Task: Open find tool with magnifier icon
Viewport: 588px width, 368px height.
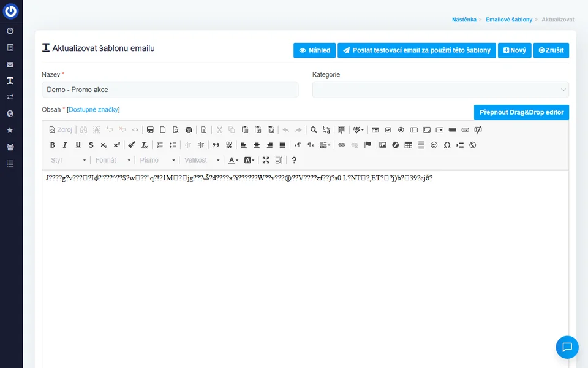Action: tap(314, 130)
